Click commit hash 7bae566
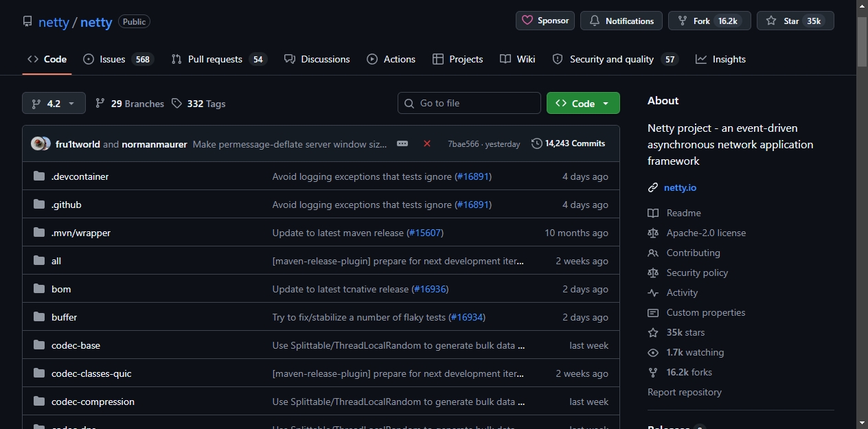Image resolution: width=868 pixels, height=429 pixels. coord(464,144)
